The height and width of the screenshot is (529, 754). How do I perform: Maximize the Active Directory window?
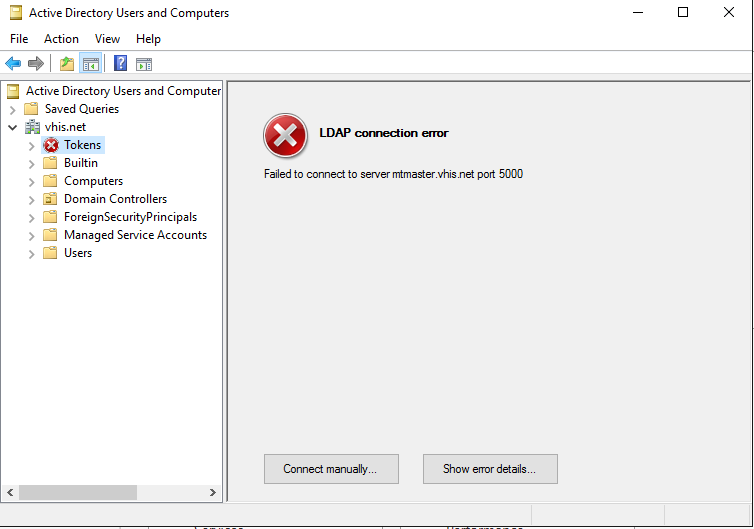(x=683, y=13)
